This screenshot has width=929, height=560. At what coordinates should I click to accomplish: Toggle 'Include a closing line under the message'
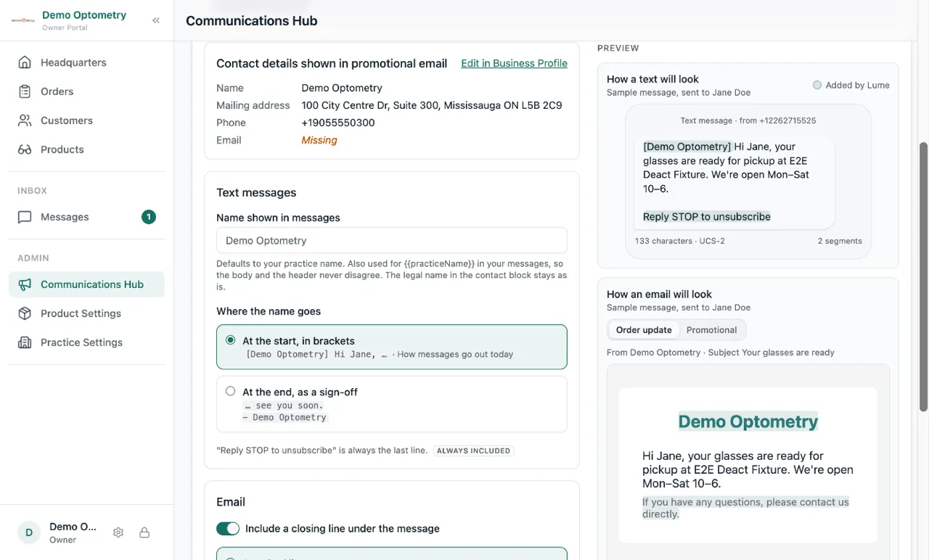pyautogui.click(x=228, y=529)
